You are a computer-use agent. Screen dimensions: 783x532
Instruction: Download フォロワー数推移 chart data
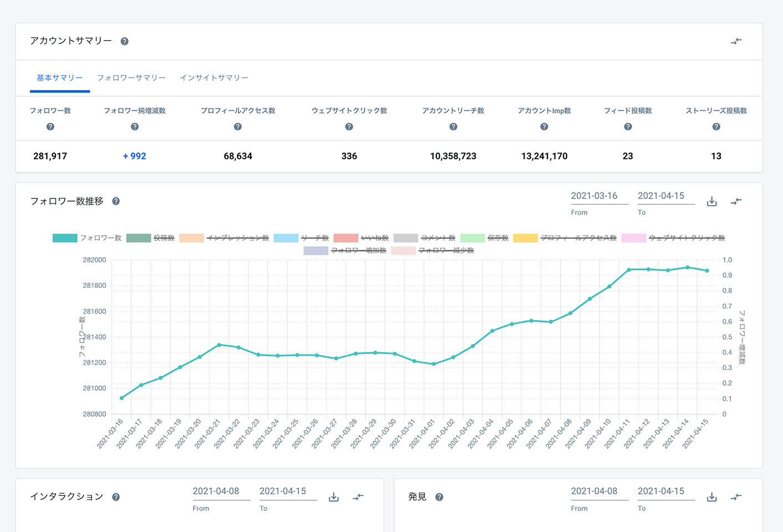click(712, 202)
